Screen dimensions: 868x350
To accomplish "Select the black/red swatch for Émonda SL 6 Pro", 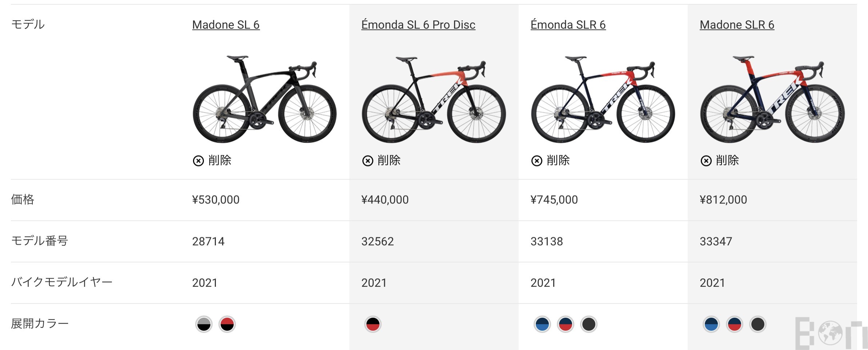I will coord(373,324).
